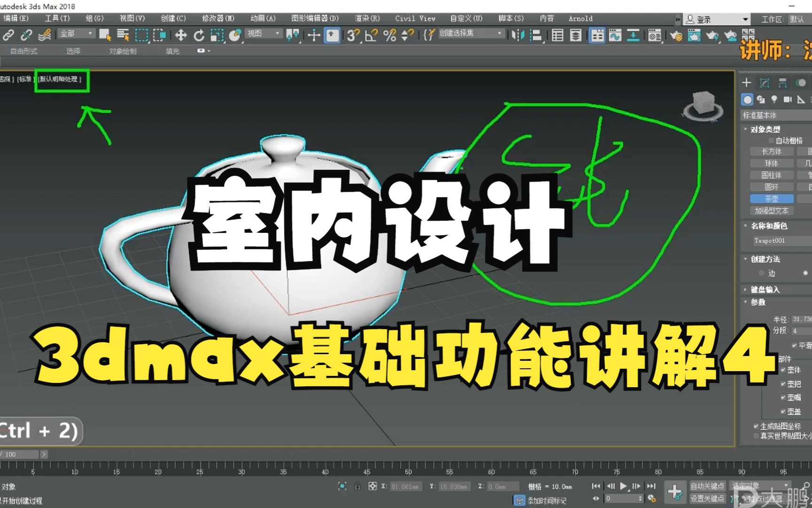Open the Scene Explorer from the toolbar
The width and height of the screenshot is (812, 508).
(x=558, y=35)
